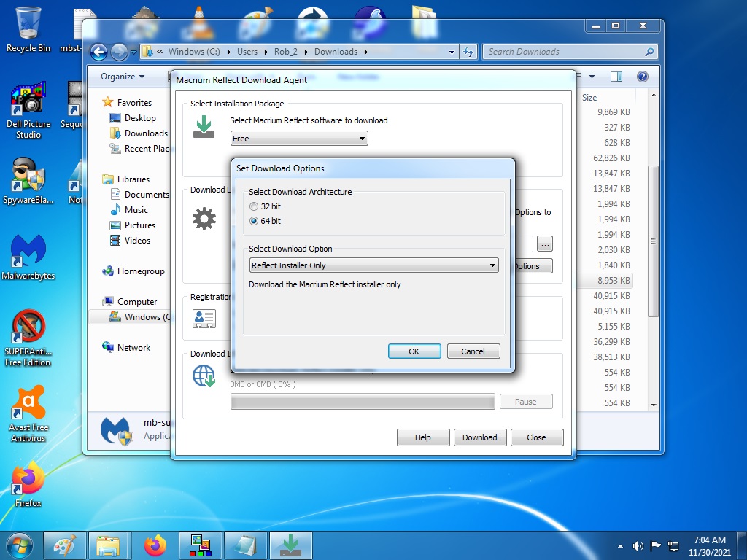The image size is (747, 560).
Task: Open SpywareBlaster desktop icon
Action: click(x=28, y=181)
